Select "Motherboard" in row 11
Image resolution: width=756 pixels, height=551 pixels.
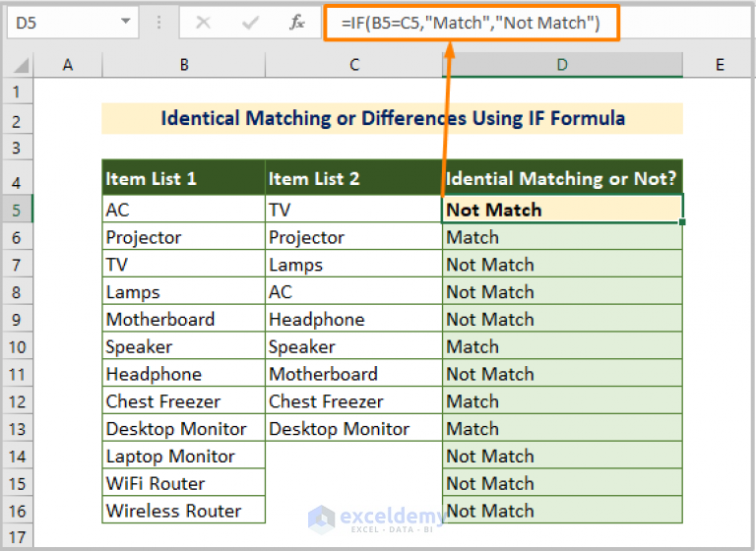click(x=354, y=374)
